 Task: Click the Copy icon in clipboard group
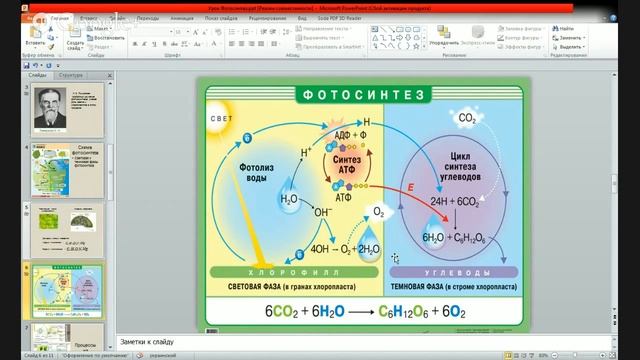pos(51,38)
